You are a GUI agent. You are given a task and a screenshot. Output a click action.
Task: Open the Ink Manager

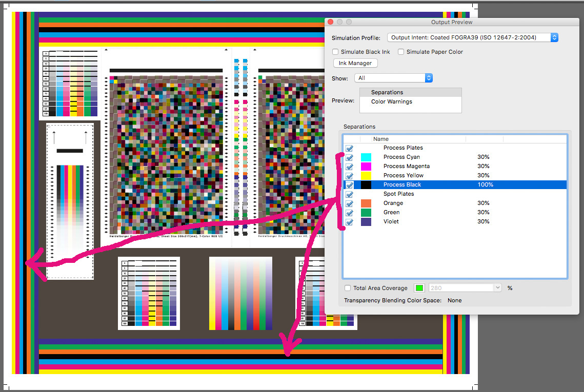coord(355,63)
